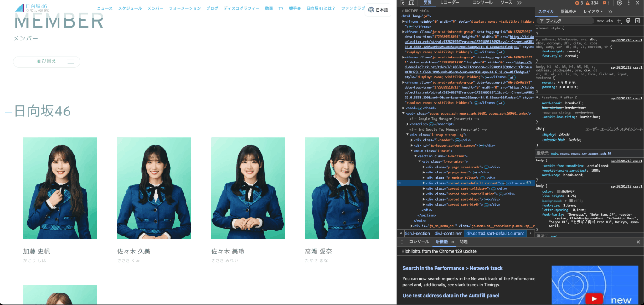Switch to the レコーダー (Recorder) tab
The width and height of the screenshot is (644, 305).
449,3
